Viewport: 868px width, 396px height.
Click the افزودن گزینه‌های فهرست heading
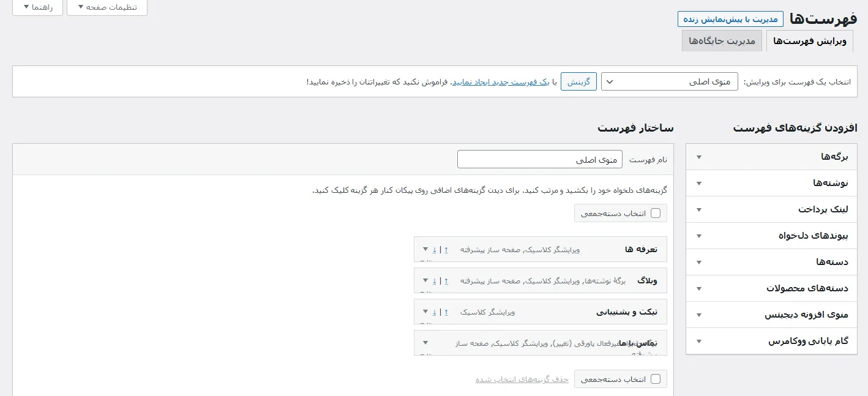(795, 128)
